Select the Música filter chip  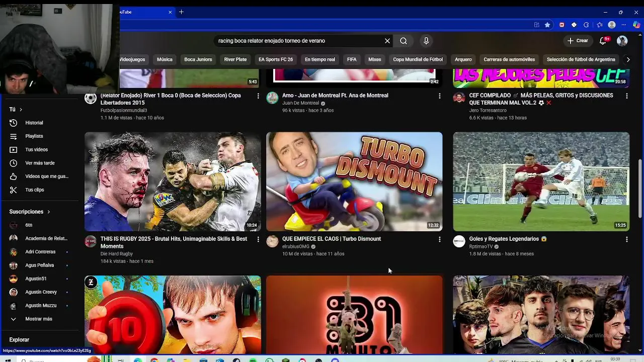click(165, 59)
